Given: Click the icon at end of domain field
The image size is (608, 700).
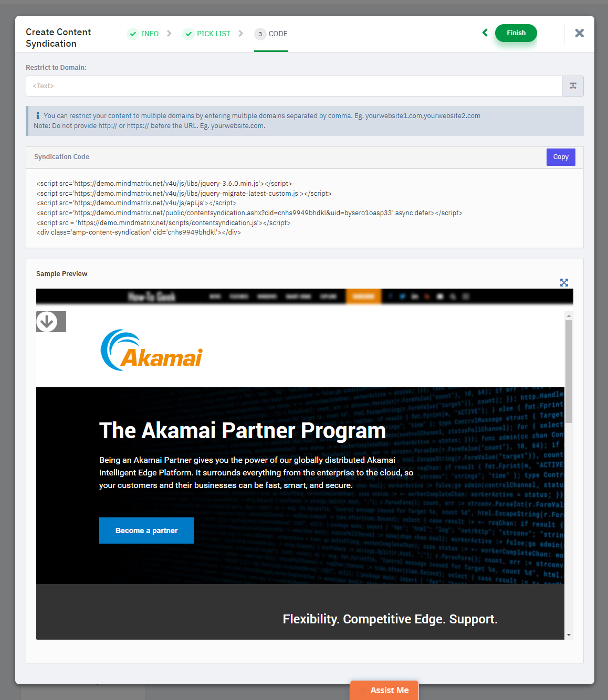Looking at the screenshot, I should click(x=573, y=86).
